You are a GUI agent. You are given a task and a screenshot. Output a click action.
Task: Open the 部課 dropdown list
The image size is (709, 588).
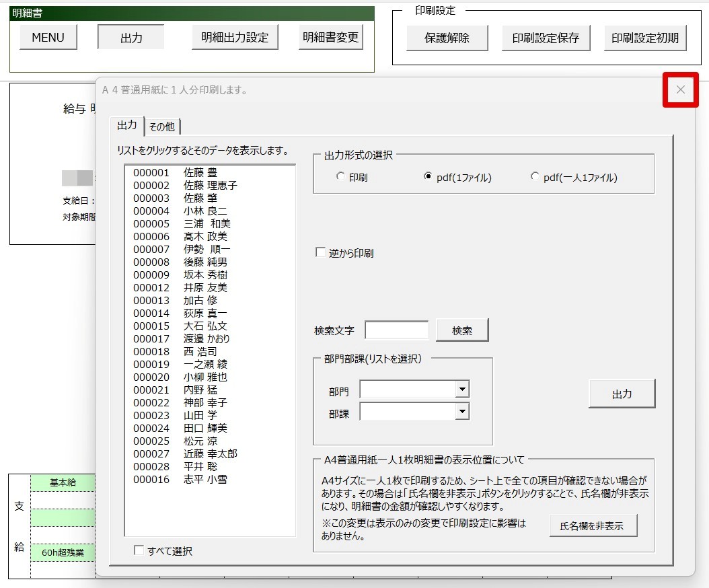461,412
